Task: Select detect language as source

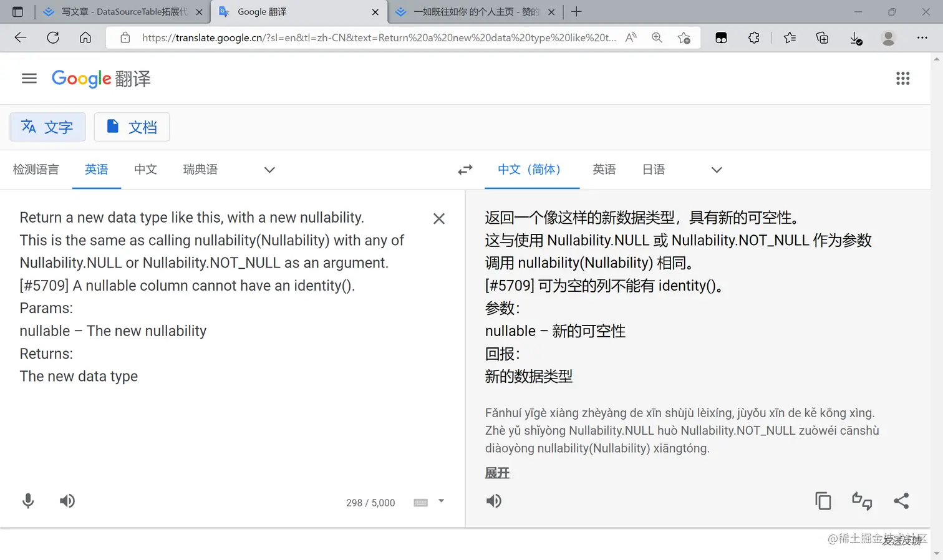Action: [x=36, y=170]
